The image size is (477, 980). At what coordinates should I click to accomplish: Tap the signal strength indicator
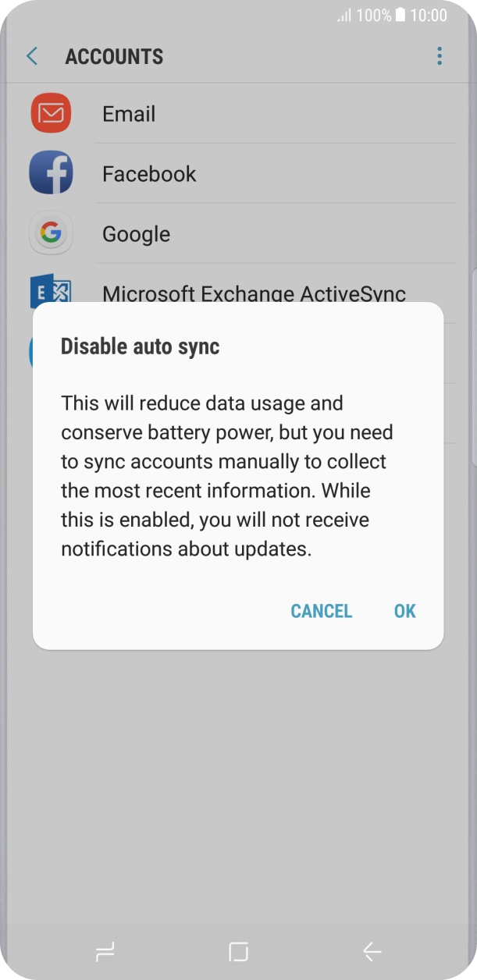[x=344, y=16]
